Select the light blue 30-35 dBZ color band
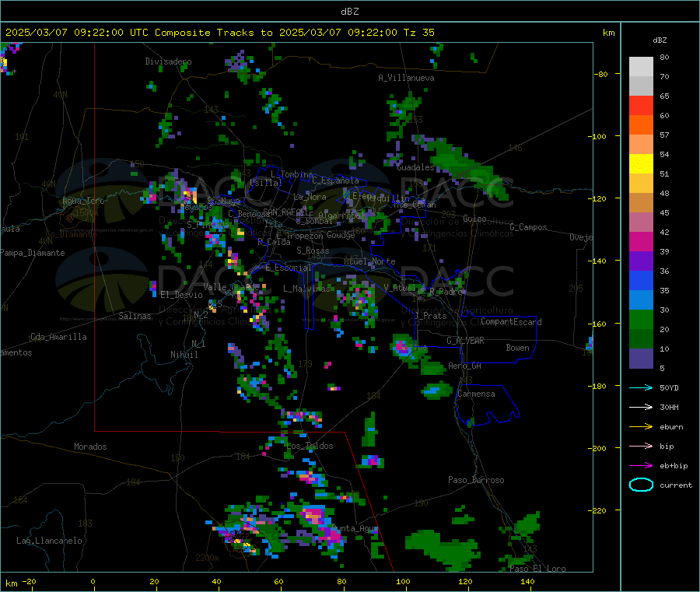The image size is (700, 592). pyautogui.click(x=641, y=300)
